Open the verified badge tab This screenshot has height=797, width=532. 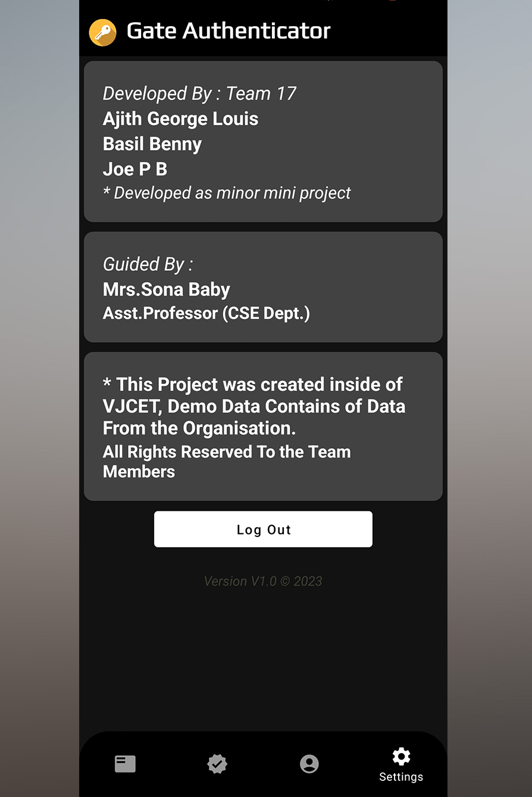(217, 764)
